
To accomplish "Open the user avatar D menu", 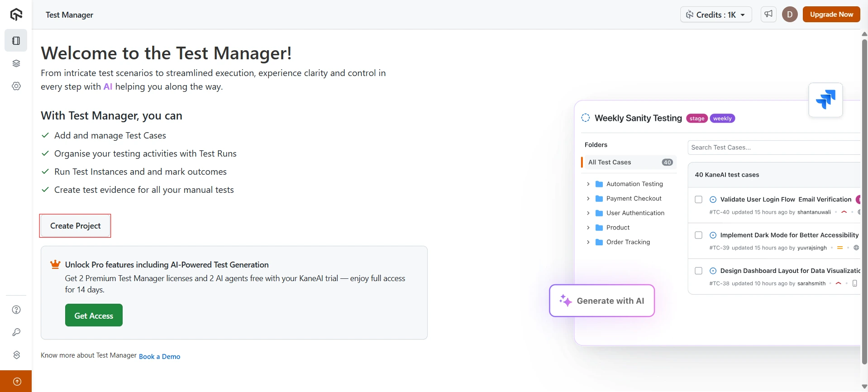I will [x=790, y=14].
